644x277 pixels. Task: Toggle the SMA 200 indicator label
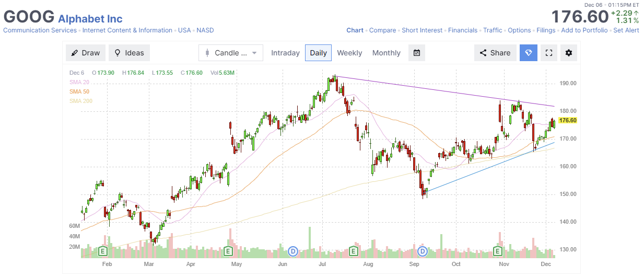point(81,101)
